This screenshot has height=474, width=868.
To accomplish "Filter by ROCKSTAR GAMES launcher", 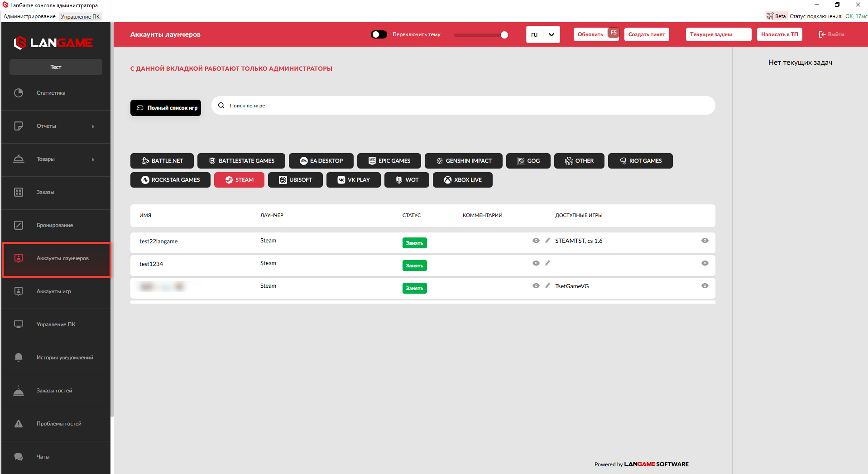I will tap(170, 180).
